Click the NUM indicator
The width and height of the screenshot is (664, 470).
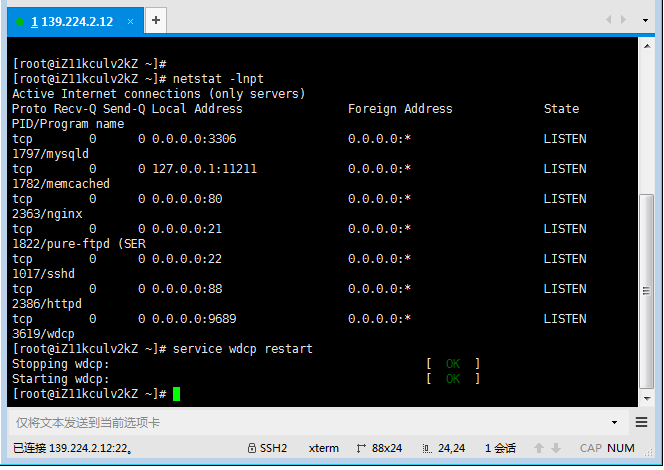pos(620,448)
